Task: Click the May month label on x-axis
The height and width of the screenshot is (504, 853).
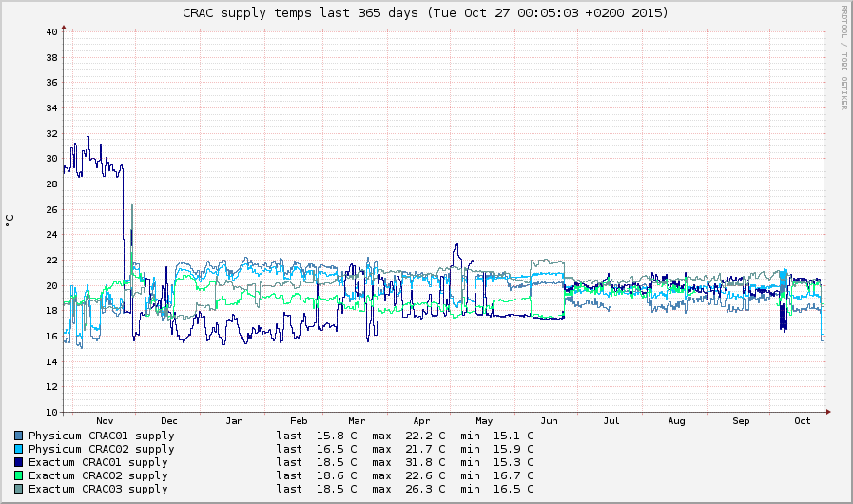Action: (484, 421)
